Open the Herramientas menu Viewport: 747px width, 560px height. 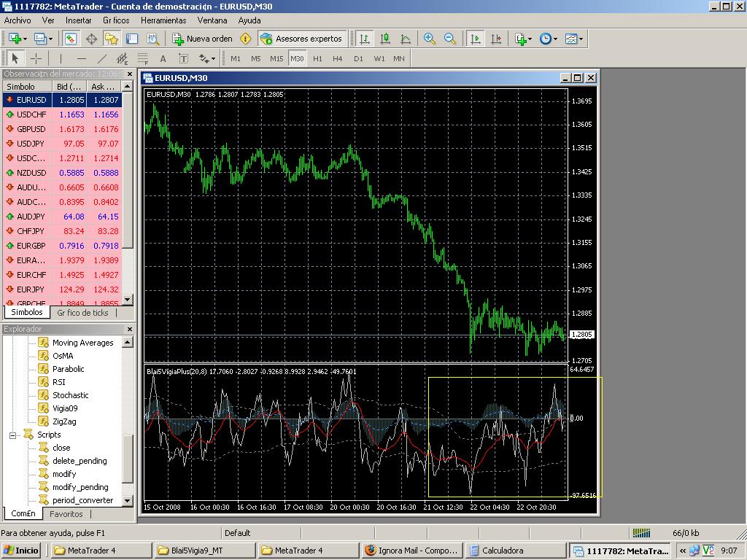163,20
